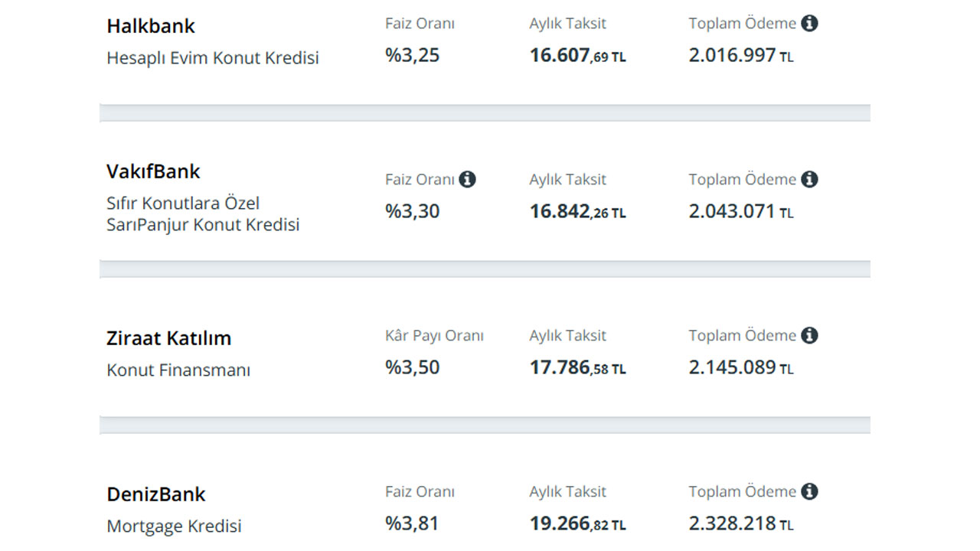The image size is (980, 551).
Task: Click info icon next to VakıfBank Toplam Ödeme
Action: [x=809, y=179]
